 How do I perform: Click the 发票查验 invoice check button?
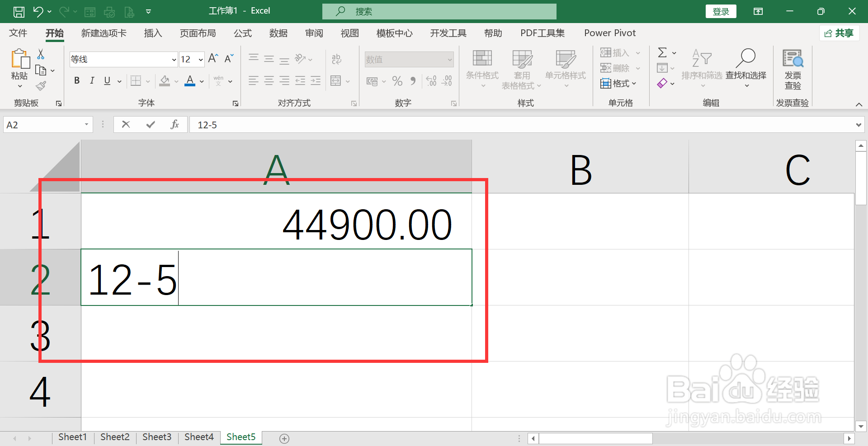(793, 70)
